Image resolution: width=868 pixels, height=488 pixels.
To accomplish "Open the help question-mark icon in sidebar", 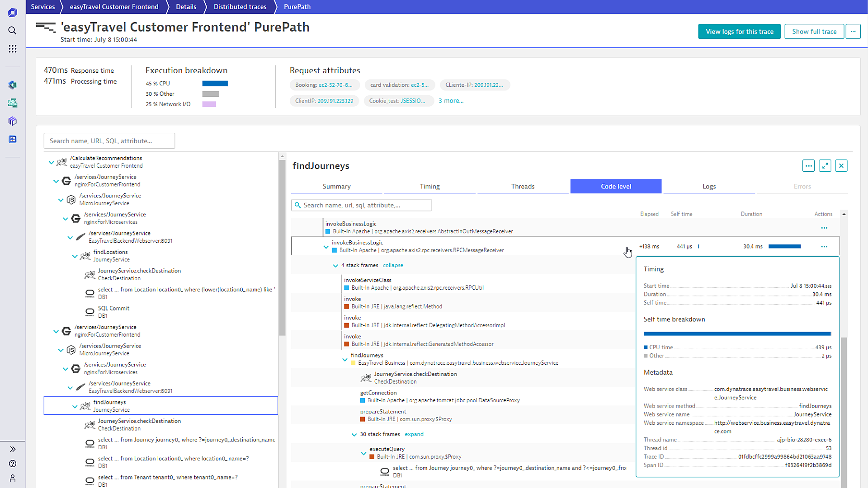I will click(x=13, y=464).
